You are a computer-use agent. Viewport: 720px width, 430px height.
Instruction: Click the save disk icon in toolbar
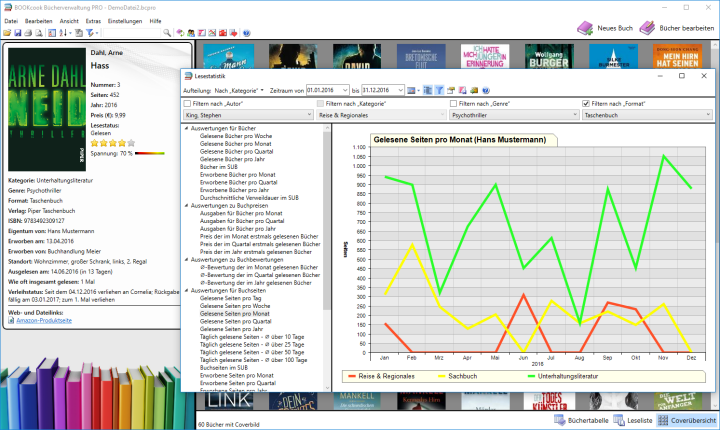coord(16,32)
